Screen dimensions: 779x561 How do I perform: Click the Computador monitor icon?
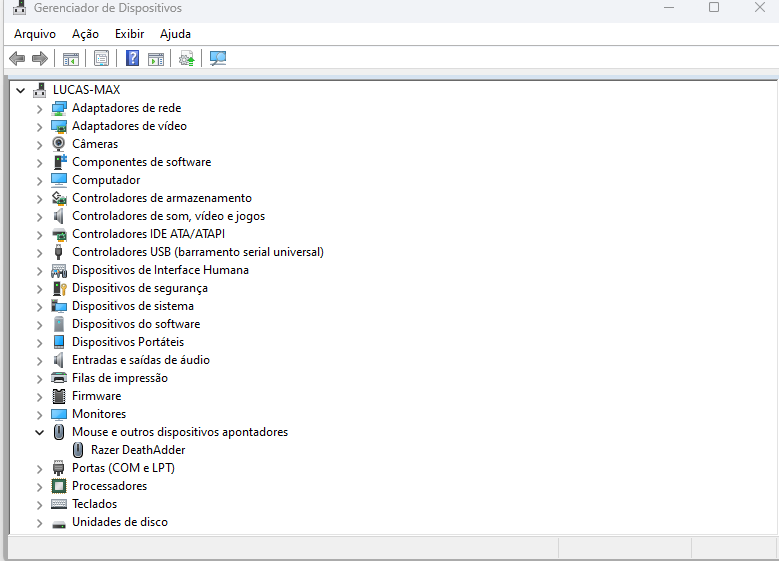[x=59, y=180]
